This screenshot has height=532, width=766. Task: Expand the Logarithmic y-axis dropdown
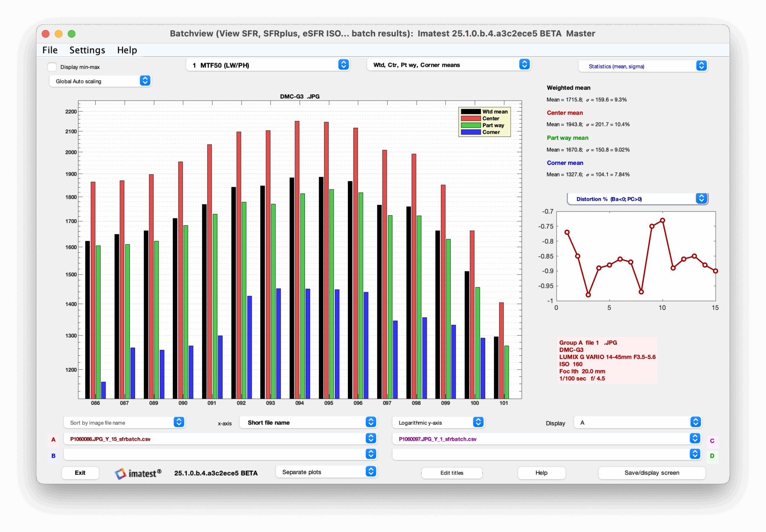[438, 422]
